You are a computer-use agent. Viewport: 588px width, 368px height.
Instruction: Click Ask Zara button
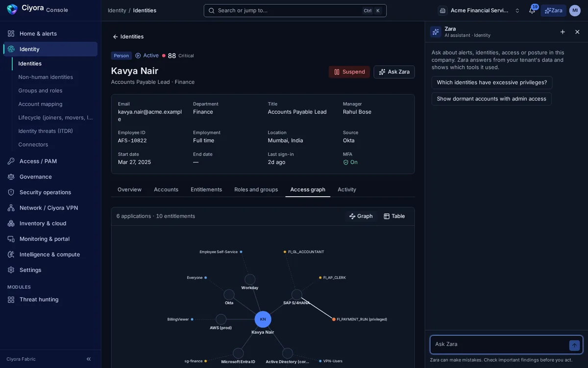pos(394,72)
